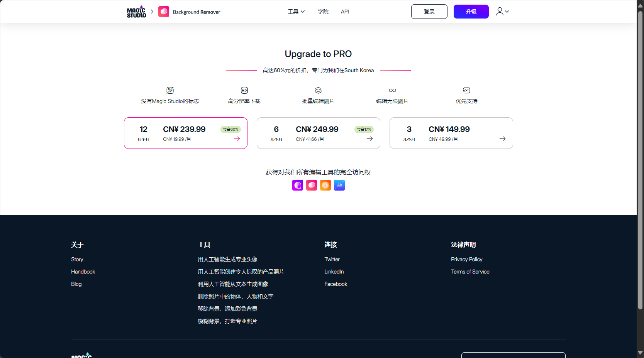644x358 pixels.
Task: Select the 3-month CN¥ 149.99 plan
Action: point(451,133)
